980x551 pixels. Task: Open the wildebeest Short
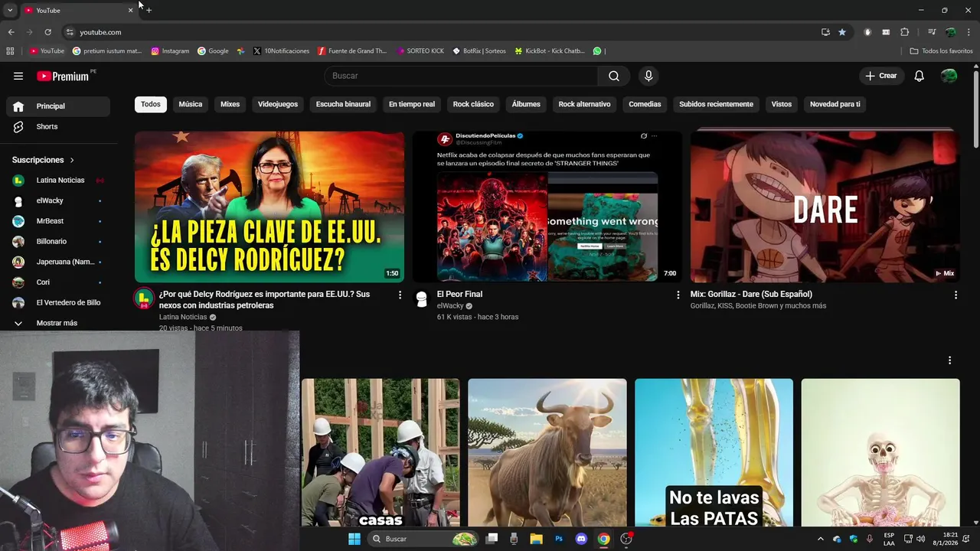(547, 452)
